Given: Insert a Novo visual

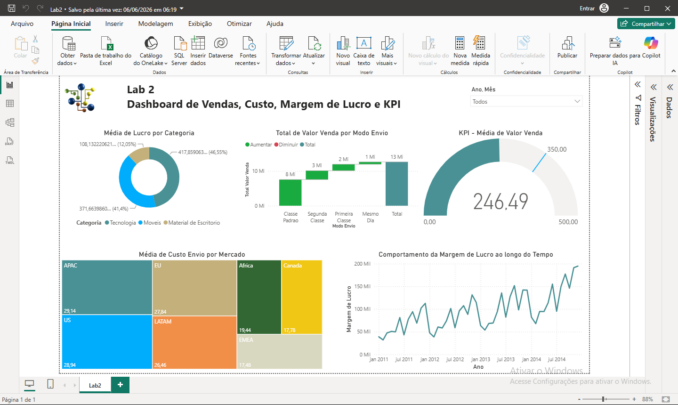Looking at the screenshot, I should [x=342, y=44].
